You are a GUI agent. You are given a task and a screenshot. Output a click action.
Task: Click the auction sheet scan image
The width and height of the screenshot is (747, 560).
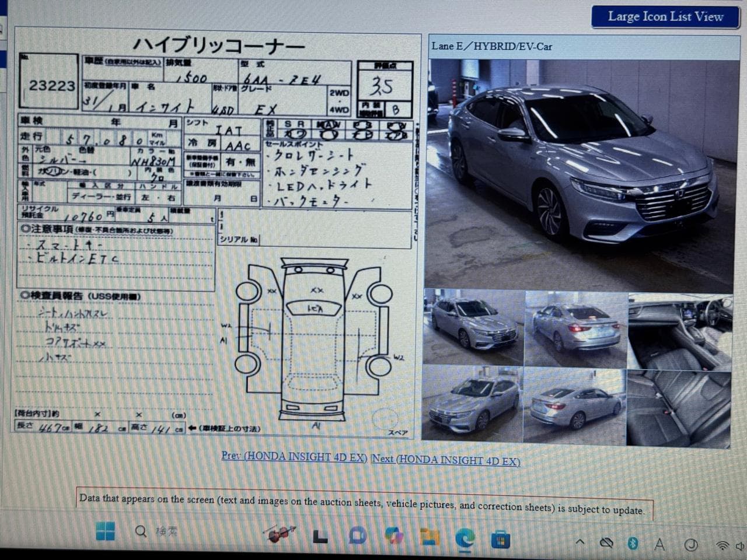coord(217,233)
